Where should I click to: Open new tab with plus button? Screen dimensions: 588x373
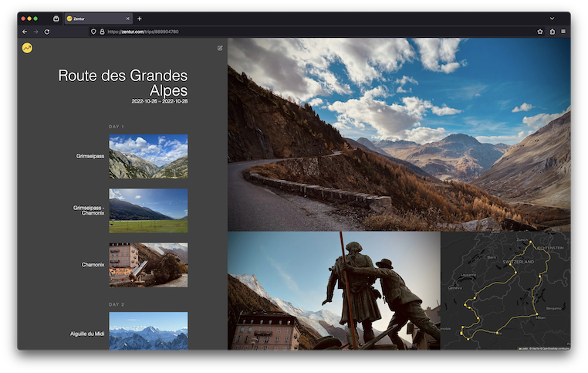140,18
